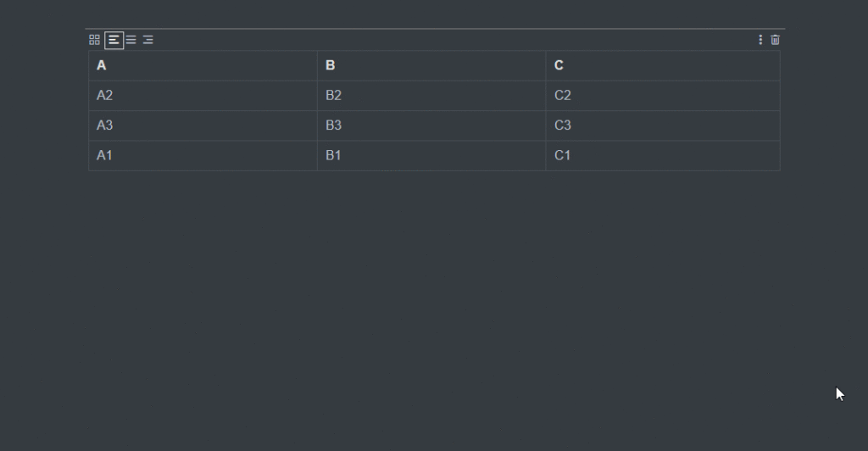Screen dimensions: 868x451
Task: Click the empty dark area below the table
Action: click(434, 310)
